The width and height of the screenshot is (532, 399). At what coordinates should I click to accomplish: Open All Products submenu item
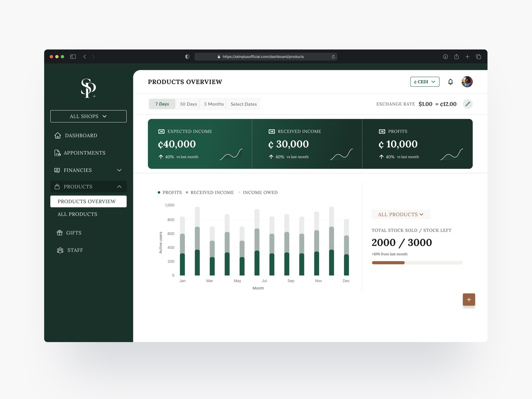click(x=77, y=214)
